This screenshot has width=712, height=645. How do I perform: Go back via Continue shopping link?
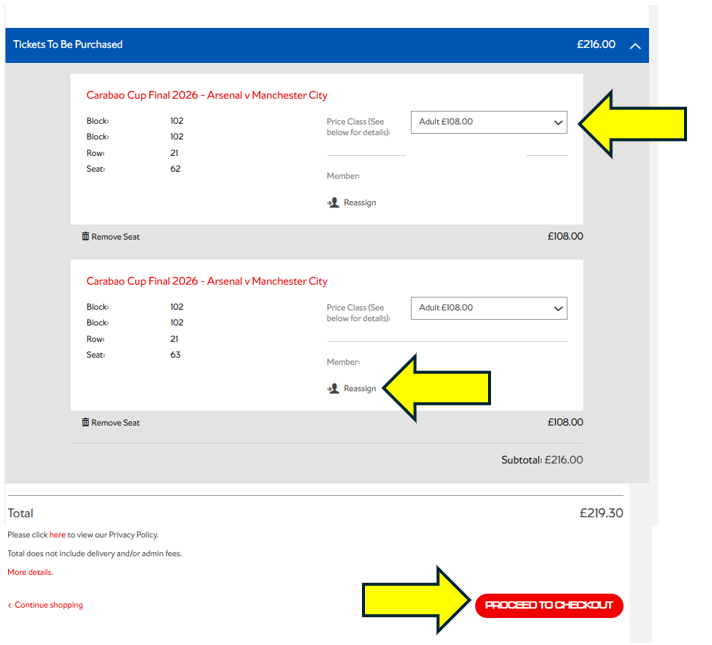tap(49, 605)
